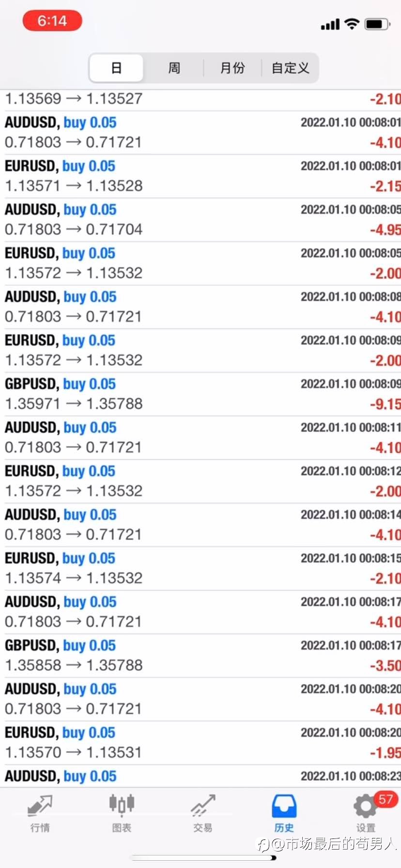Switch to the 周 week period

click(x=174, y=68)
